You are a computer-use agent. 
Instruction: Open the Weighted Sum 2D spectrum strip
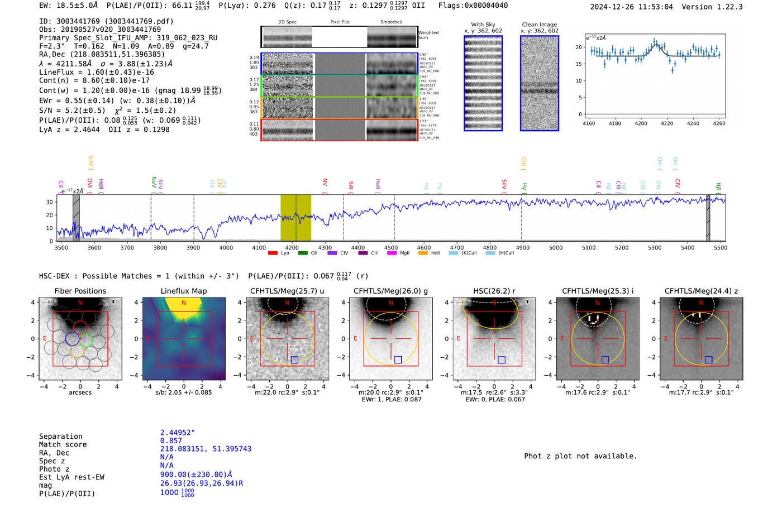[x=339, y=37]
